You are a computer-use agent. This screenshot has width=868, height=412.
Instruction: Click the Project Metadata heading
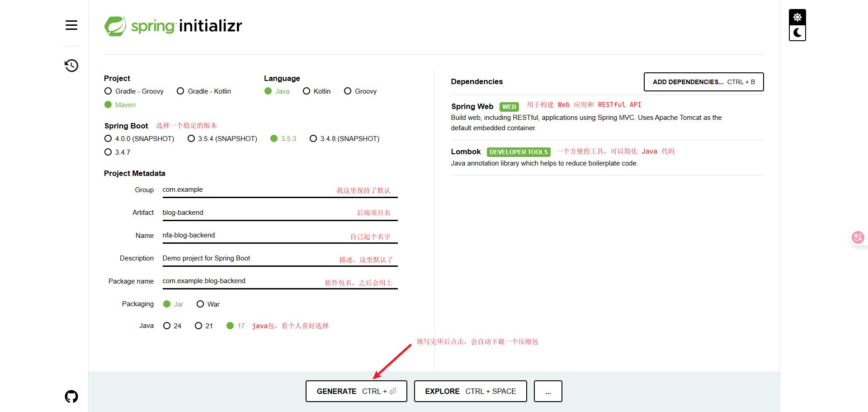pyautogui.click(x=135, y=173)
